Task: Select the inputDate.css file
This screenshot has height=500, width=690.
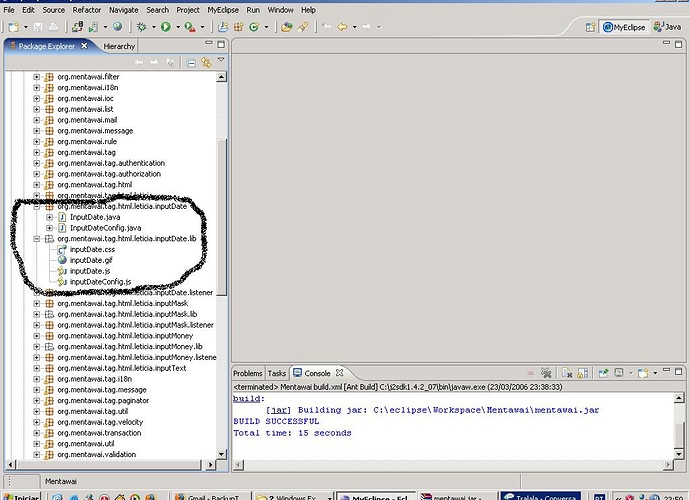Action: tap(92, 249)
